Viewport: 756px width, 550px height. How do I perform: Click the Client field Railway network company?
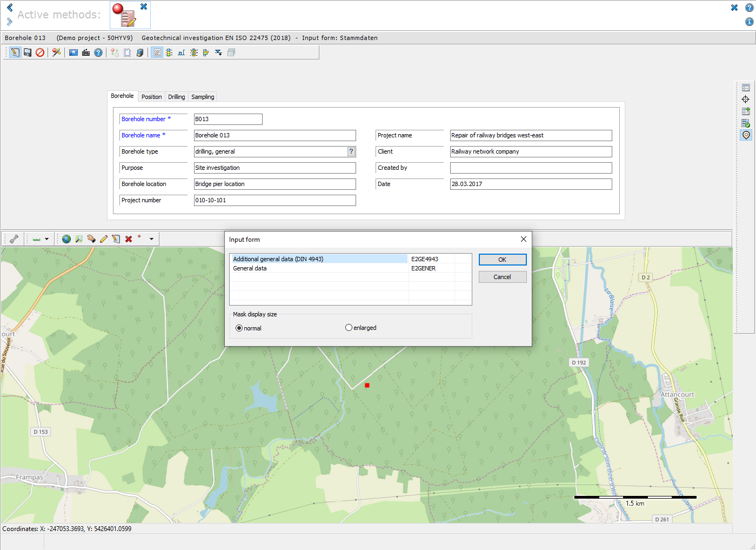[531, 151]
